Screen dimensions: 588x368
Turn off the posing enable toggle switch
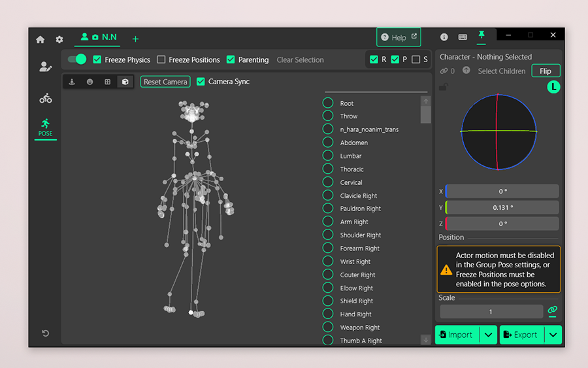77,59
